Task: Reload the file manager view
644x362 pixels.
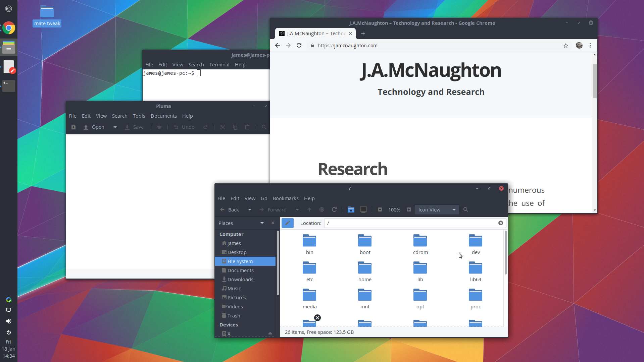Action: click(x=334, y=209)
